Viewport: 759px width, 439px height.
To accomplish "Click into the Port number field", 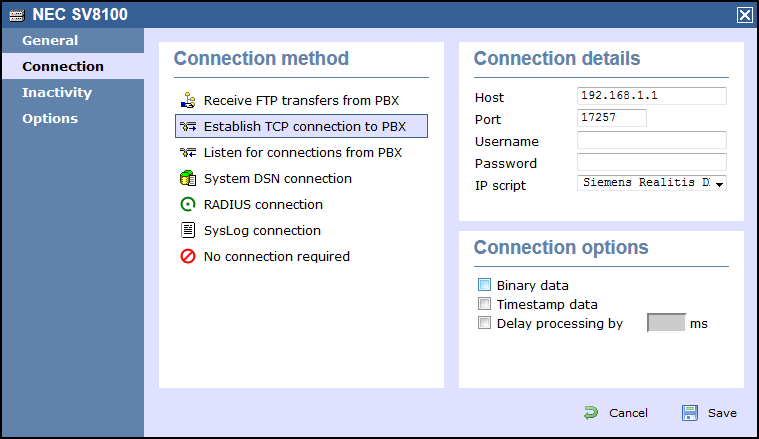I will tap(612, 118).
